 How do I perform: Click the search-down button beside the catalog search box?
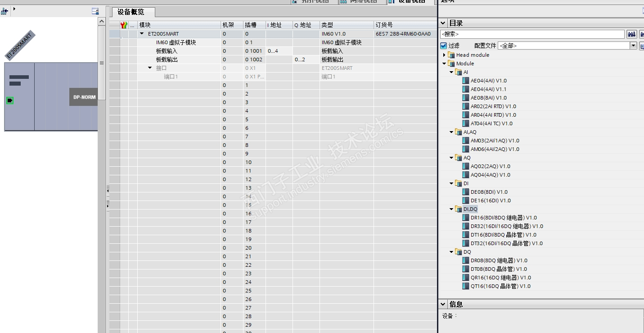pos(631,34)
